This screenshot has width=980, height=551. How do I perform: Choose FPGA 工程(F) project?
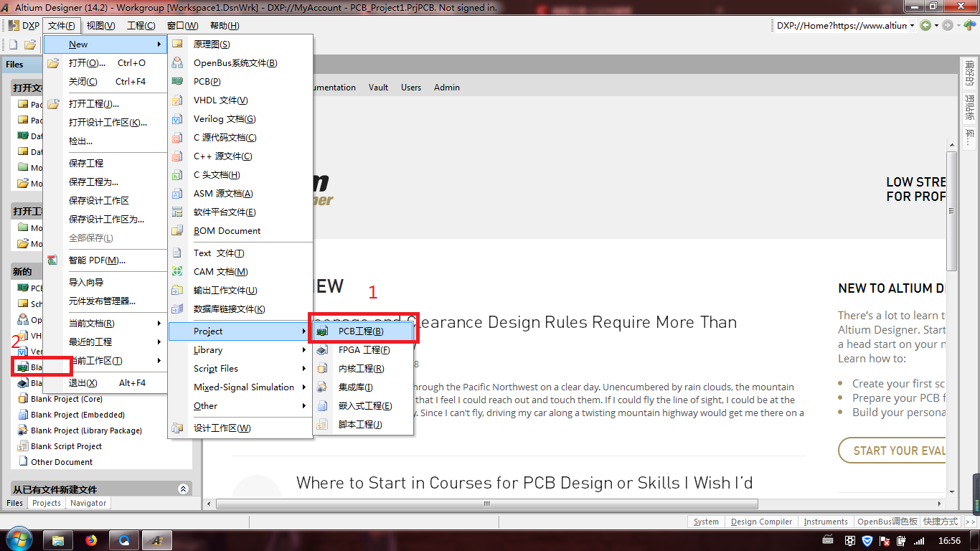point(364,350)
